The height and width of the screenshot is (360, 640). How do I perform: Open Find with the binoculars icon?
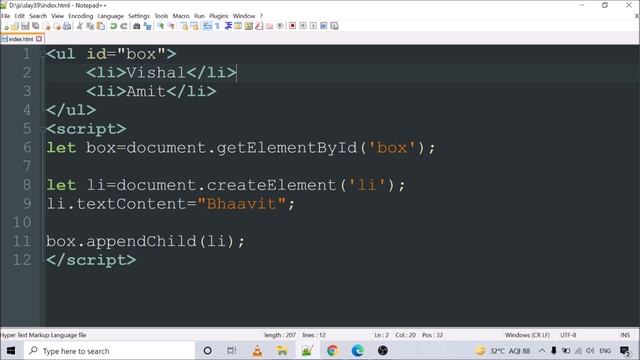[x=137, y=26]
